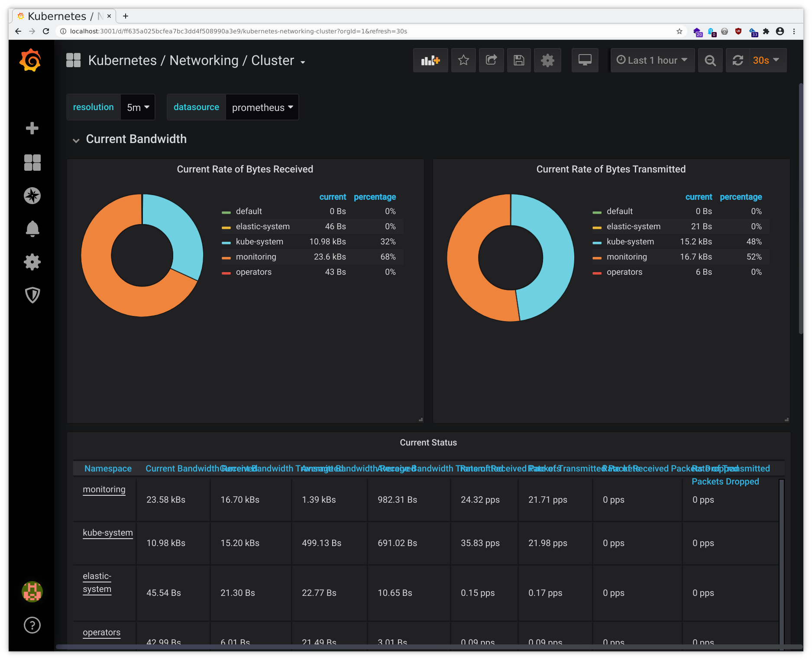
Task: Click the Share dashboard icon
Action: click(491, 60)
